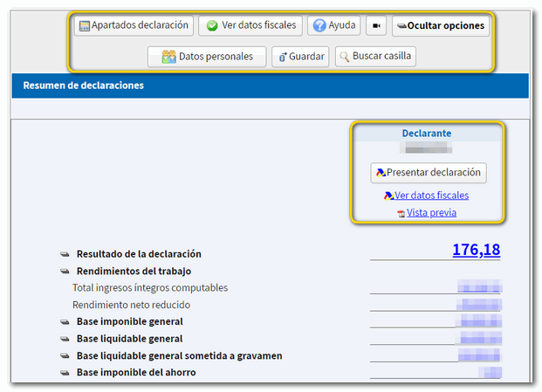Expand the Base imponible general row icon
The height and width of the screenshot is (392, 542).
pos(65,321)
